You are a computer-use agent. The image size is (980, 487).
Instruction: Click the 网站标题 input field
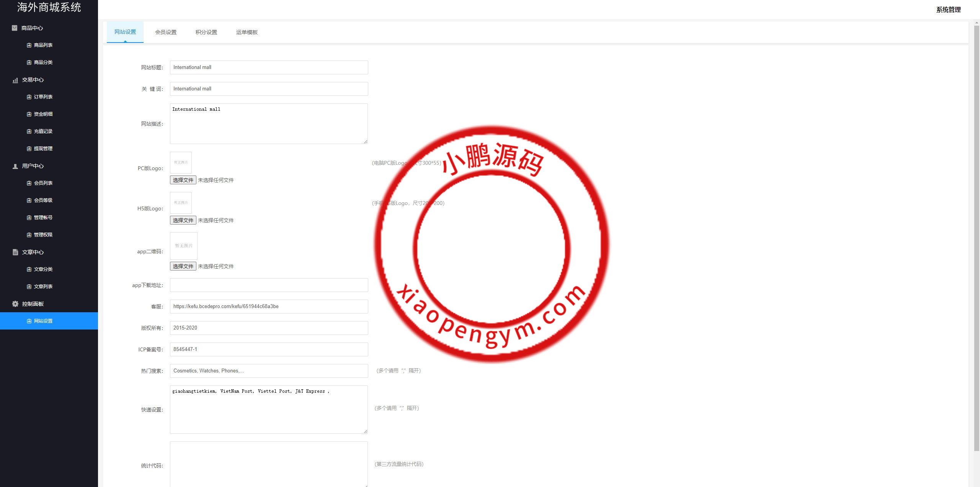tap(269, 67)
